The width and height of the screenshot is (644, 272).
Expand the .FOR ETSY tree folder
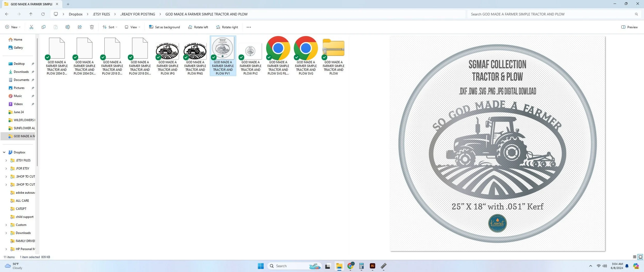pyautogui.click(x=6, y=168)
